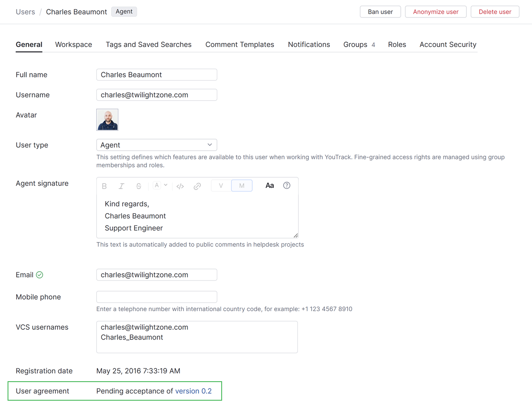Insert code using the code icon
Viewport: 532px width, 410px height.
click(x=180, y=186)
